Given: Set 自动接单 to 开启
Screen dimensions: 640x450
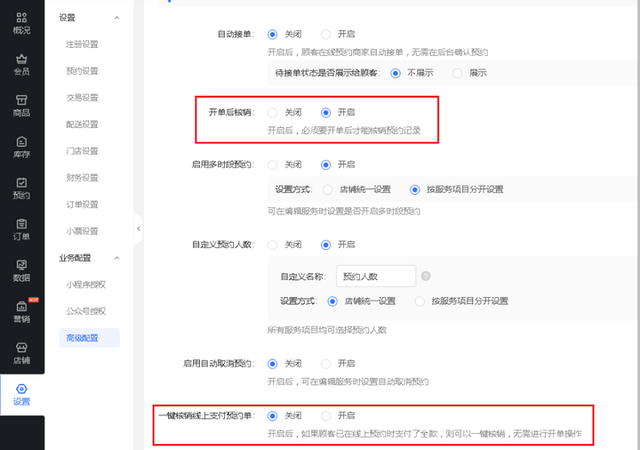Looking at the screenshot, I should pyautogui.click(x=326, y=34).
